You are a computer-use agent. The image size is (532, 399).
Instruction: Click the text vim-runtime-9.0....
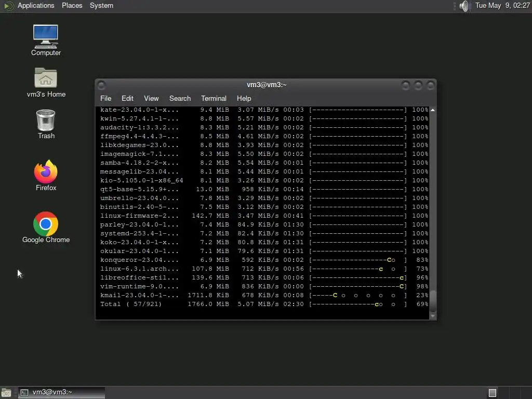139,287
